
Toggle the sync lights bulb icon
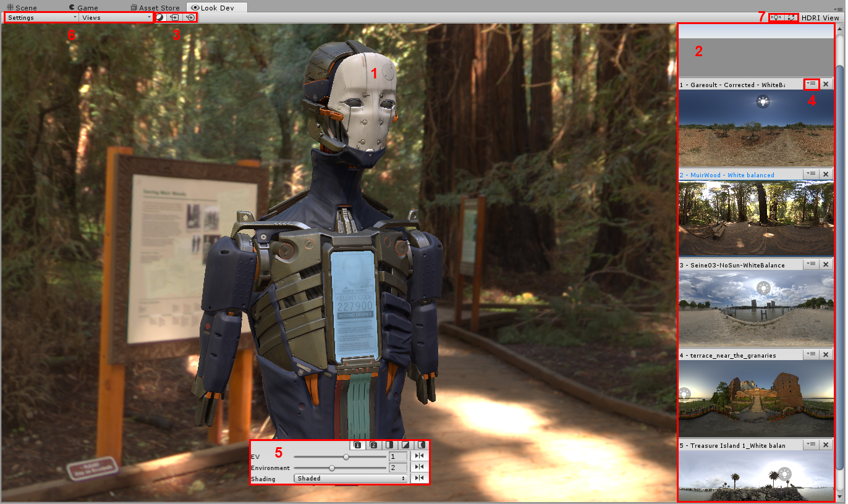[x=777, y=17]
